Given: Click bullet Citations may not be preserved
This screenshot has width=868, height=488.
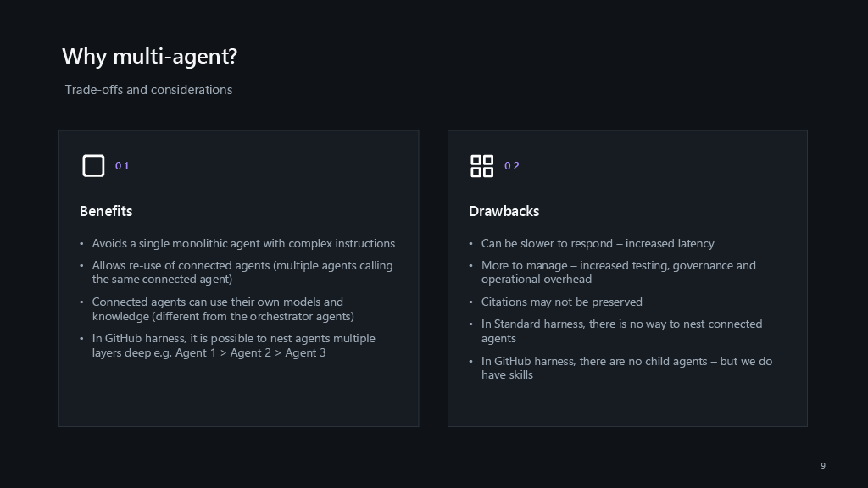Looking at the screenshot, I should click(561, 302).
